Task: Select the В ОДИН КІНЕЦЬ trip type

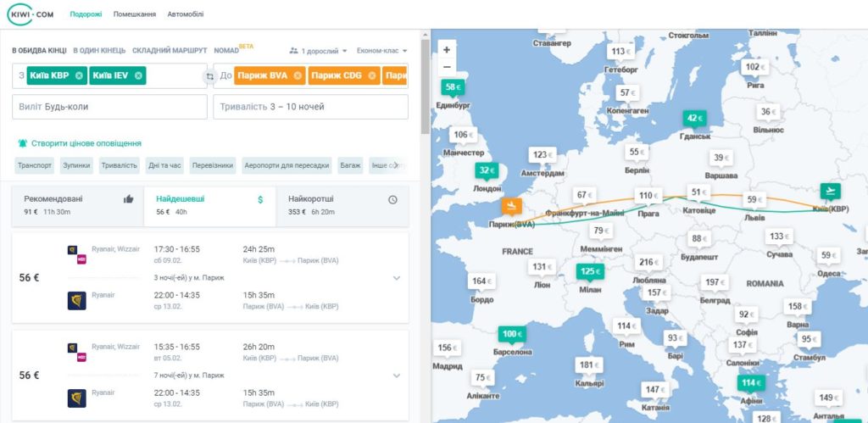Action: point(100,50)
